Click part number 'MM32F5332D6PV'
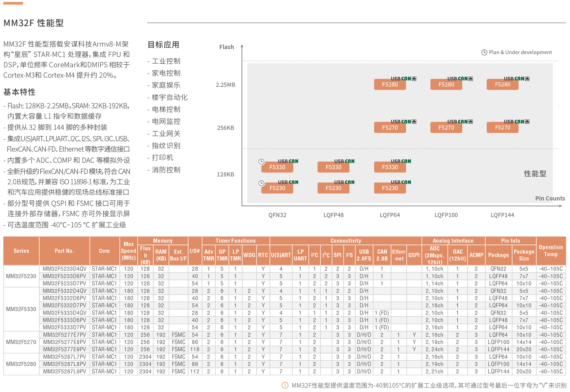 pos(64,298)
